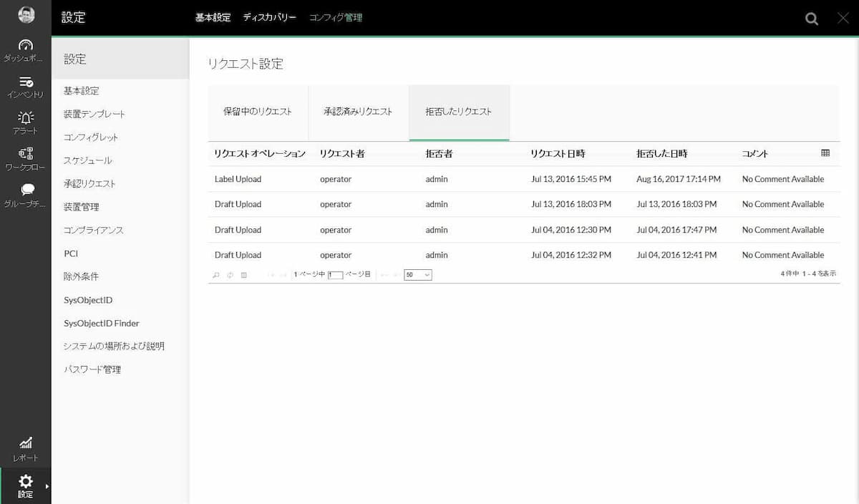Viewport: 859px width, 504px height.
Task: Click the page number input field
Action: click(335, 275)
